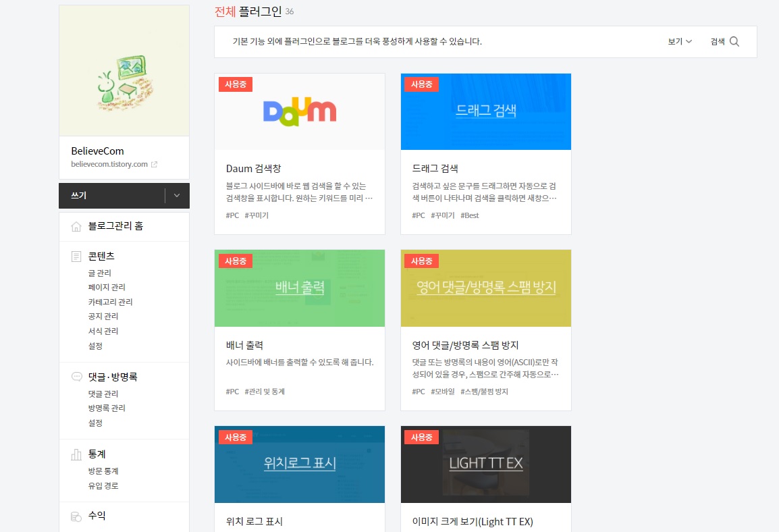Click the Daum 검색창 plugin title
This screenshot has height=532, width=779.
[x=253, y=169]
